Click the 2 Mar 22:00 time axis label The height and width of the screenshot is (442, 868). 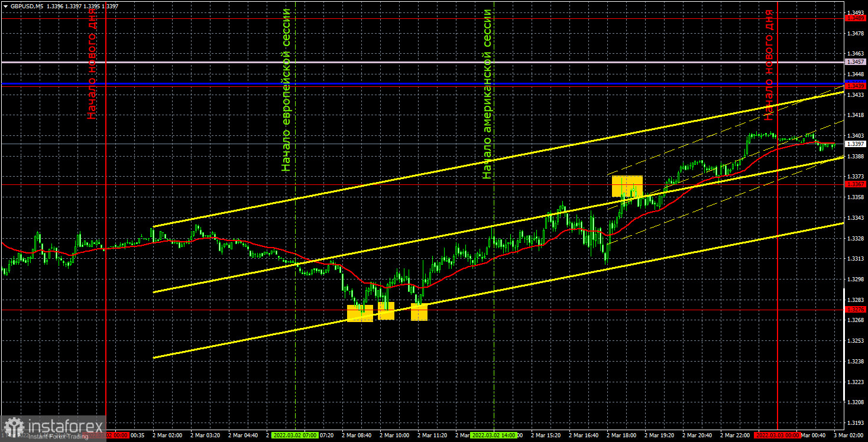click(x=734, y=435)
